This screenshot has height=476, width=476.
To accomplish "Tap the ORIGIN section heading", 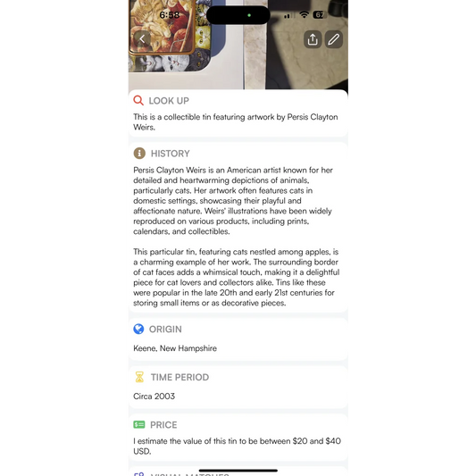I will point(165,330).
